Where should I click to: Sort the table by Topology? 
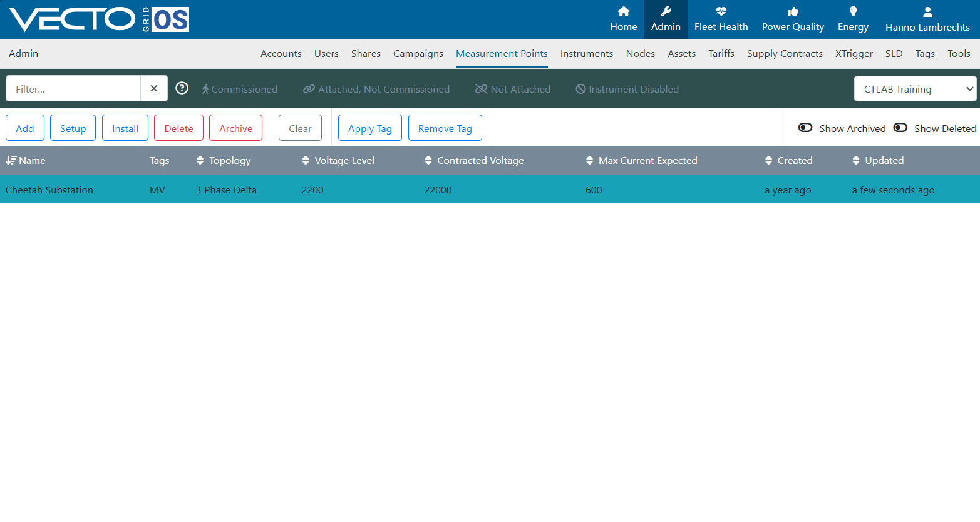[224, 161]
